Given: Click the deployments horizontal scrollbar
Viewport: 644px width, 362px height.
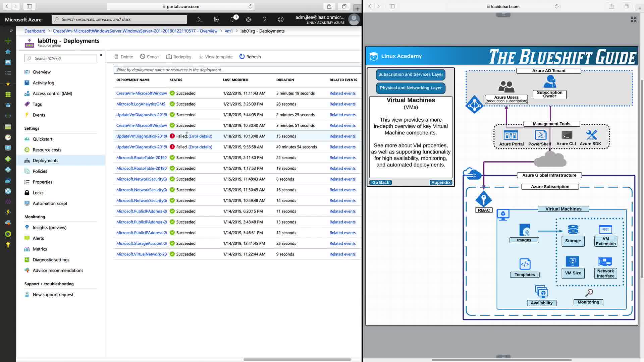Looking at the screenshot, I should (297, 360).
